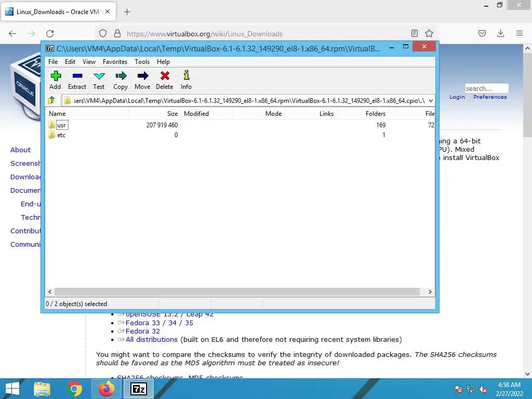Open the network tray icon
The image size is (532, 399).
click(x=471, y=389)
